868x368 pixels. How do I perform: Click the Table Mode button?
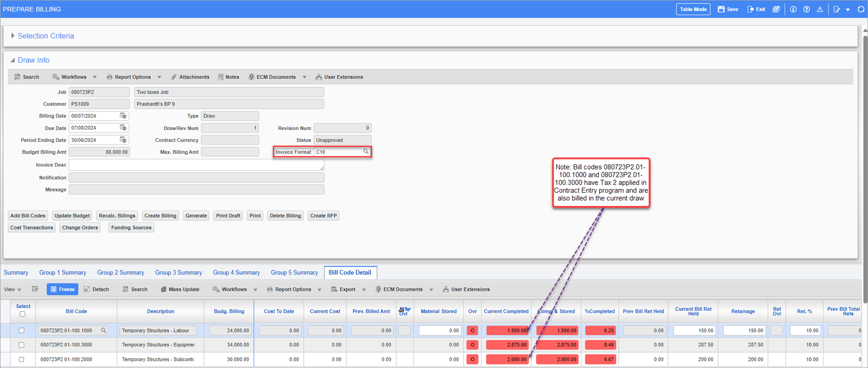click(x=693, y=9)
